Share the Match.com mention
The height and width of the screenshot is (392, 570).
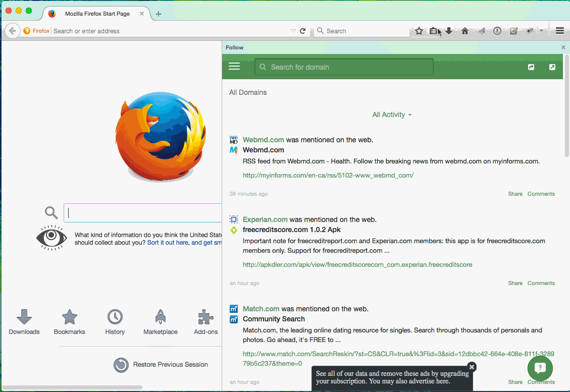point(515,382)
